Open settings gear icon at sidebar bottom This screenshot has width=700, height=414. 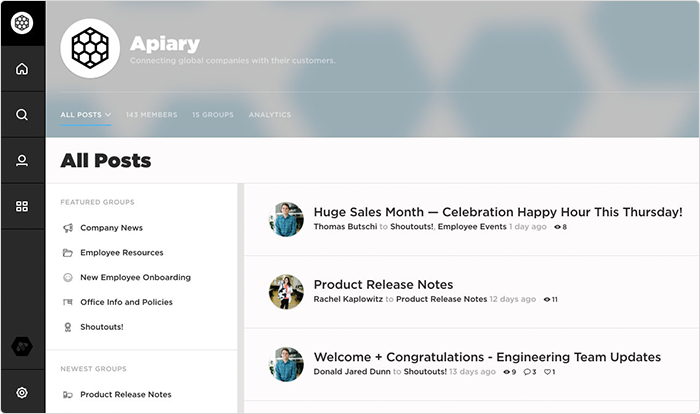22,393
